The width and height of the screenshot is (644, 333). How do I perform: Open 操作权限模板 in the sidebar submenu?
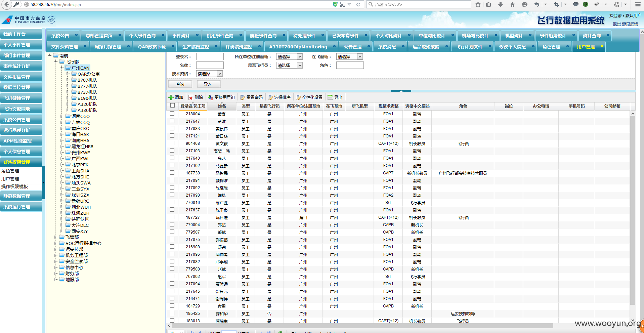click(x=15, y=186)
